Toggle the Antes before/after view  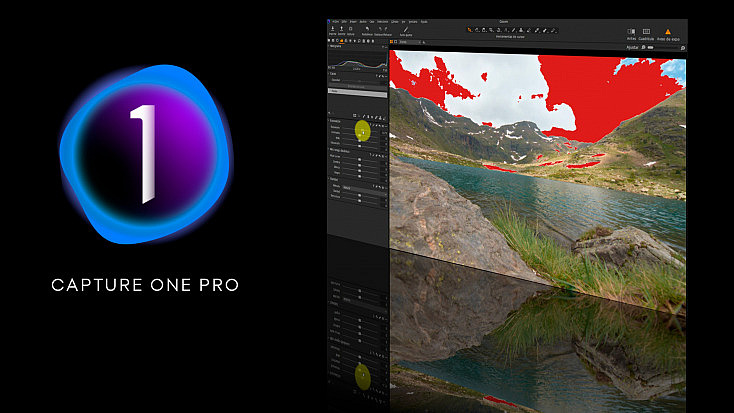coord(631,31)
